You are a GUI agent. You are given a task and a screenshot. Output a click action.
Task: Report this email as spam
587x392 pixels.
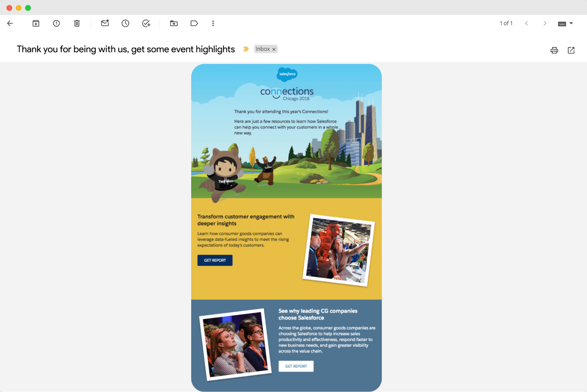(x=56, y=23)
